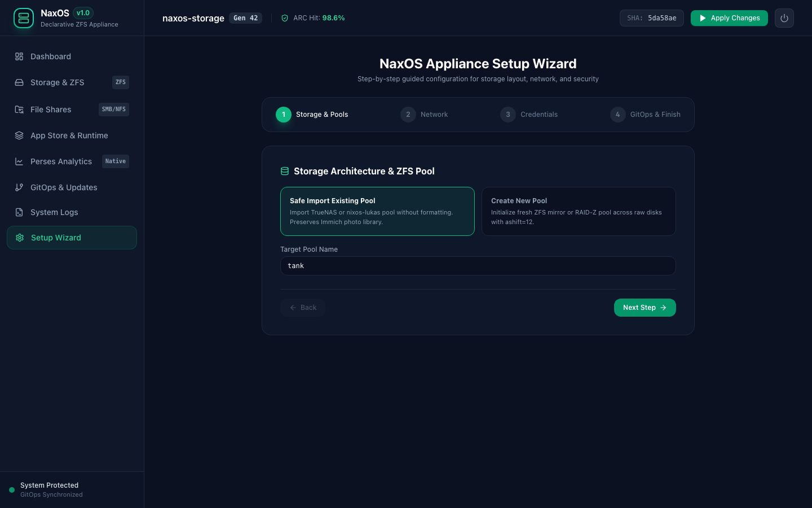Click the v1.0 version badge
This screenshot has width=812, height=508.
(x=83, y=13)
